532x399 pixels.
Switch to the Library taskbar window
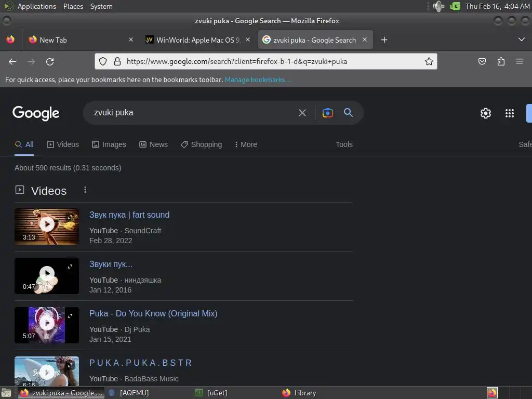point(299,393)
